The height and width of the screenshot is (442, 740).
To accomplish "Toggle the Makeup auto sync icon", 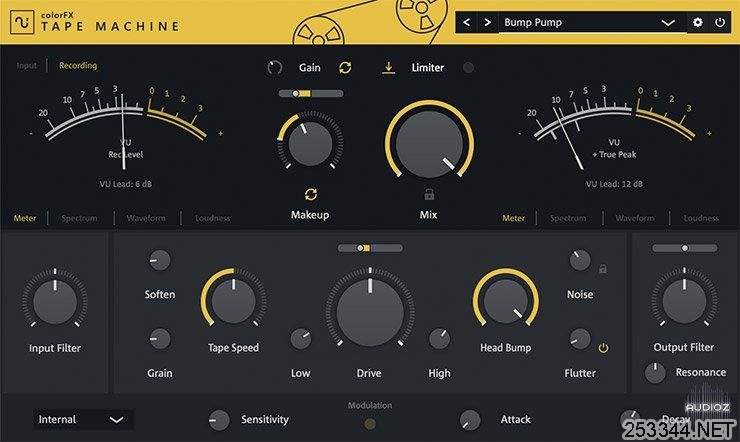I will coord(311,194).
